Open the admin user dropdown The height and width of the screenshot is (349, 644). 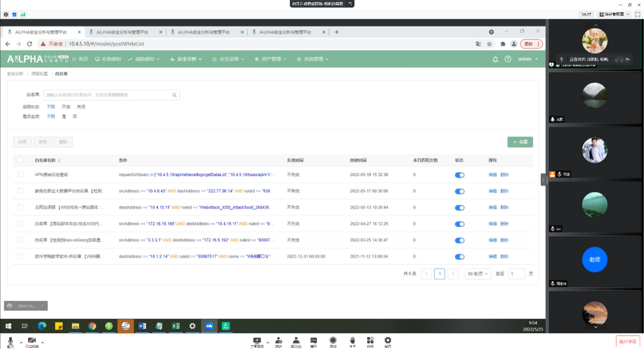pos(528,59)
